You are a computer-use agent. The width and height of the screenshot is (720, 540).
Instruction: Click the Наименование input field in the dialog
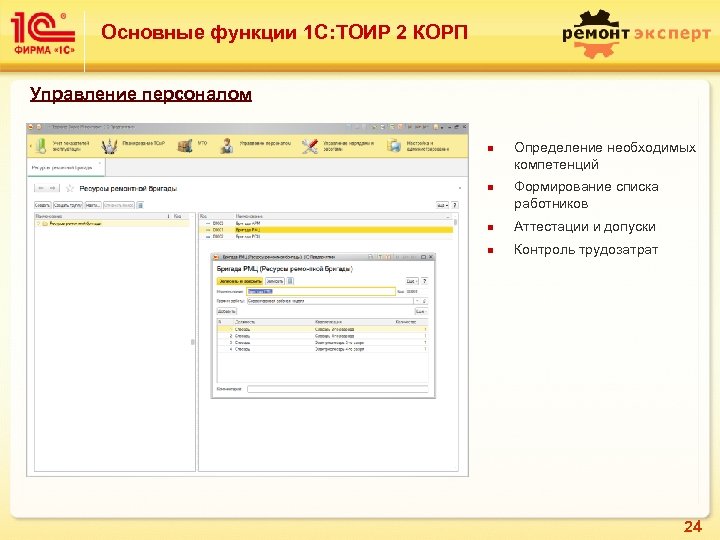321,291
